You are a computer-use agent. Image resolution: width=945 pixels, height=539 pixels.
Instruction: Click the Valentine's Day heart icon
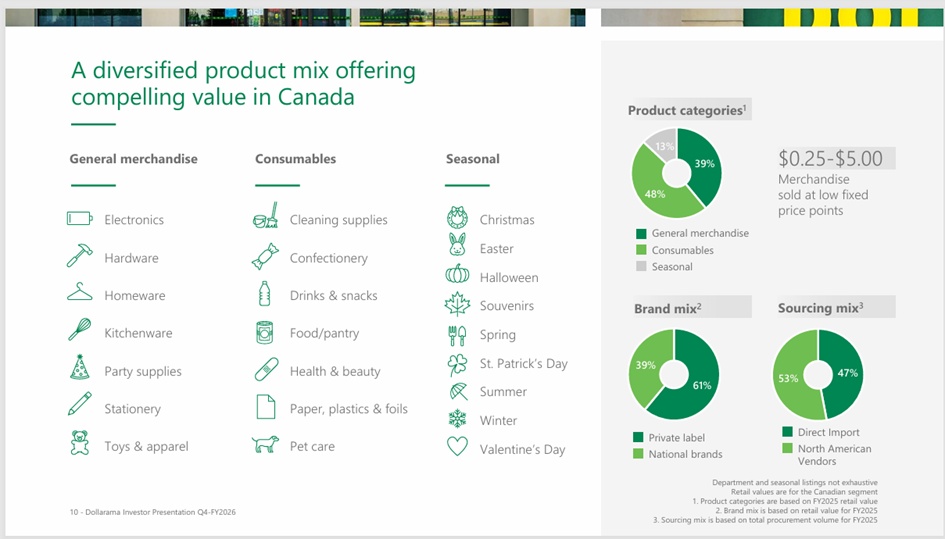(457, 447)
